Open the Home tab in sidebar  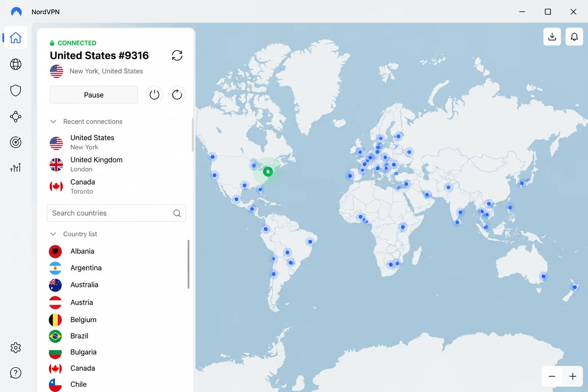coord(16,38)
